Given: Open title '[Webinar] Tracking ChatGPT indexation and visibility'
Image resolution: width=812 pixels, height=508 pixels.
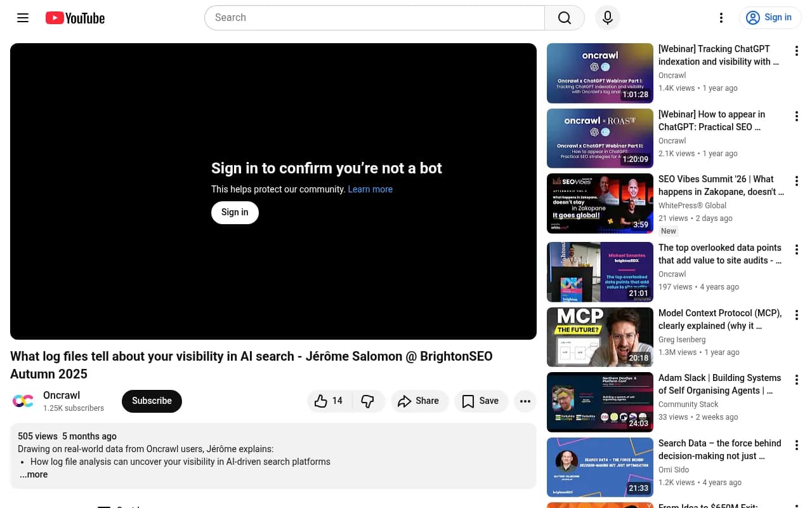Looking at the screenshot, I should coord(719,55).
